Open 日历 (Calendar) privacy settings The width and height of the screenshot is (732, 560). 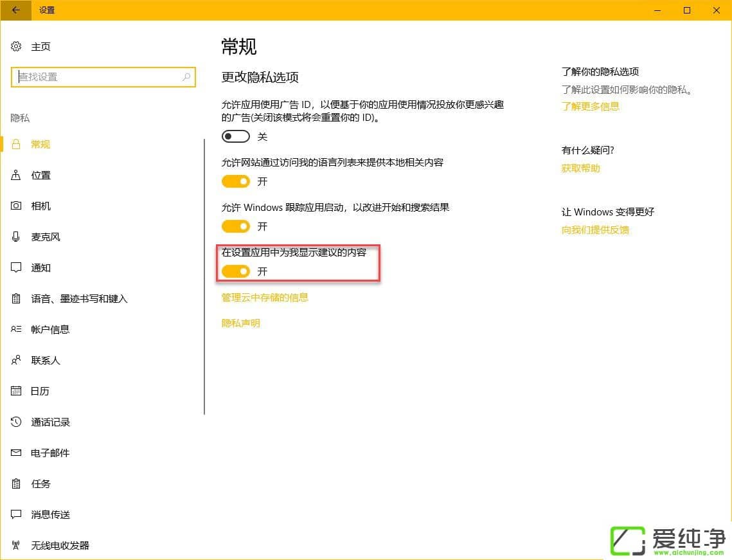click(40, 391)
